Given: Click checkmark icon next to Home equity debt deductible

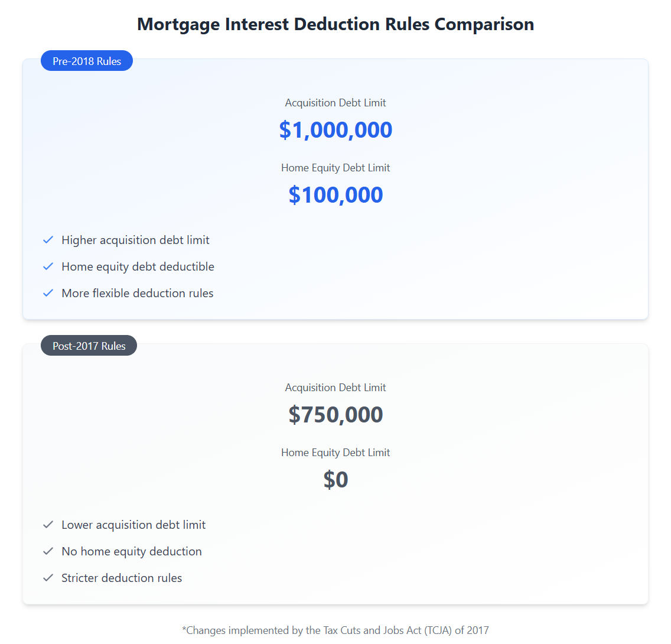Looking at the screenshot, I should tap(48, 266).
